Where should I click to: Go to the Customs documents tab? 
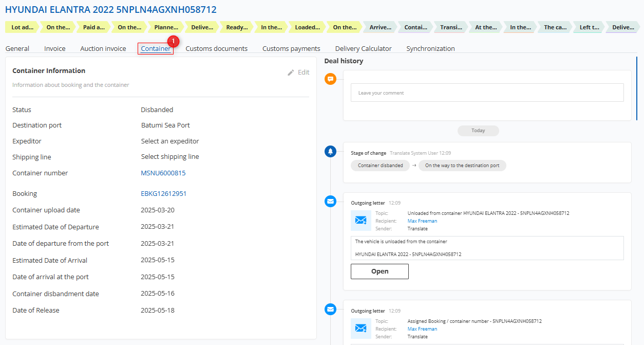(217, 48)
